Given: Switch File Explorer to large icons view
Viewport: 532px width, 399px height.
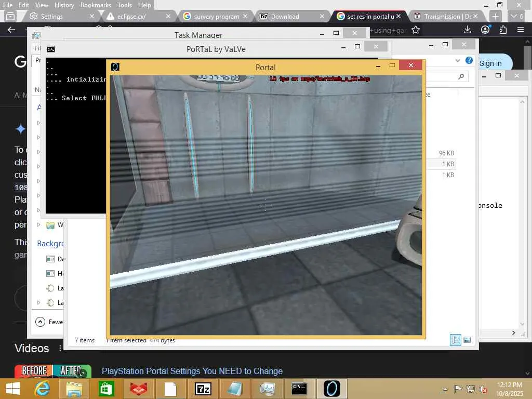Looking at the screenshot, I should 467,340.
